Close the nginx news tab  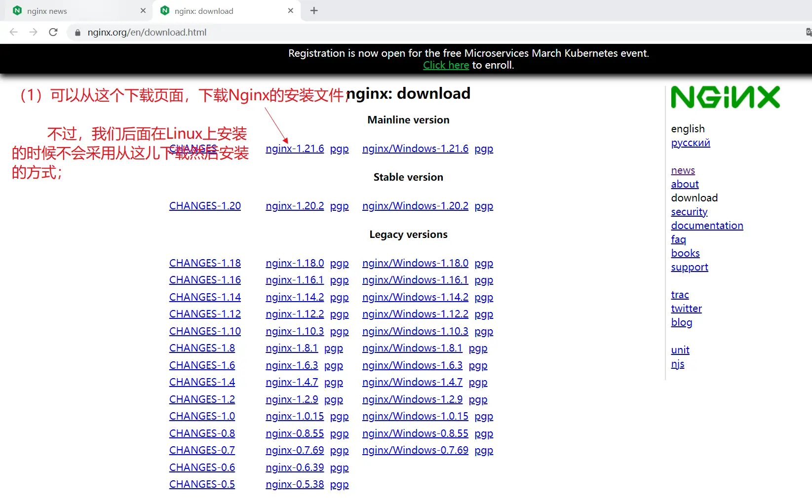[x=143, y=10]
